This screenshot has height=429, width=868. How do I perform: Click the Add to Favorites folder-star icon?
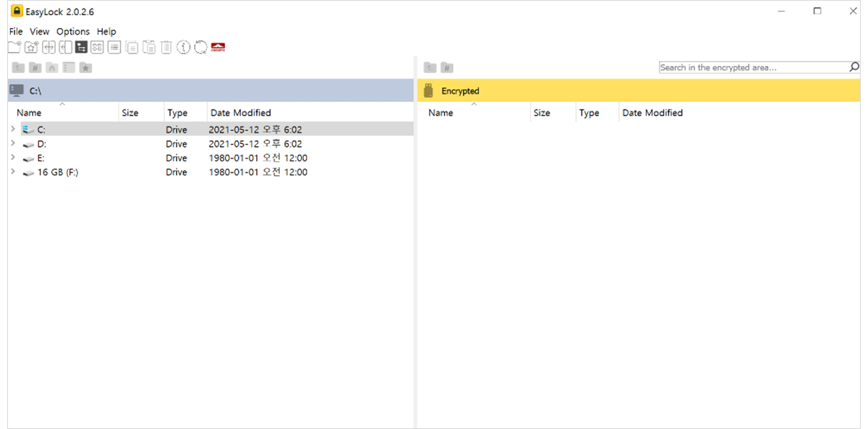pos(31,47)
